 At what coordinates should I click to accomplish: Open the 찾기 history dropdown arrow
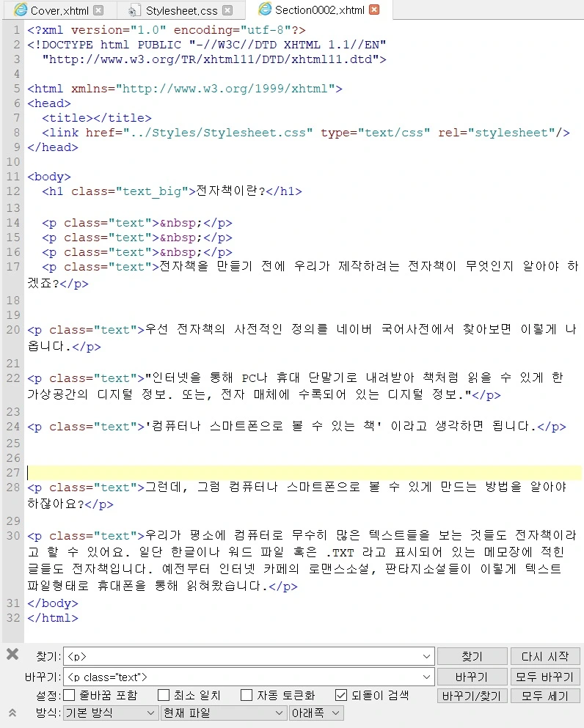click(426, 656)
